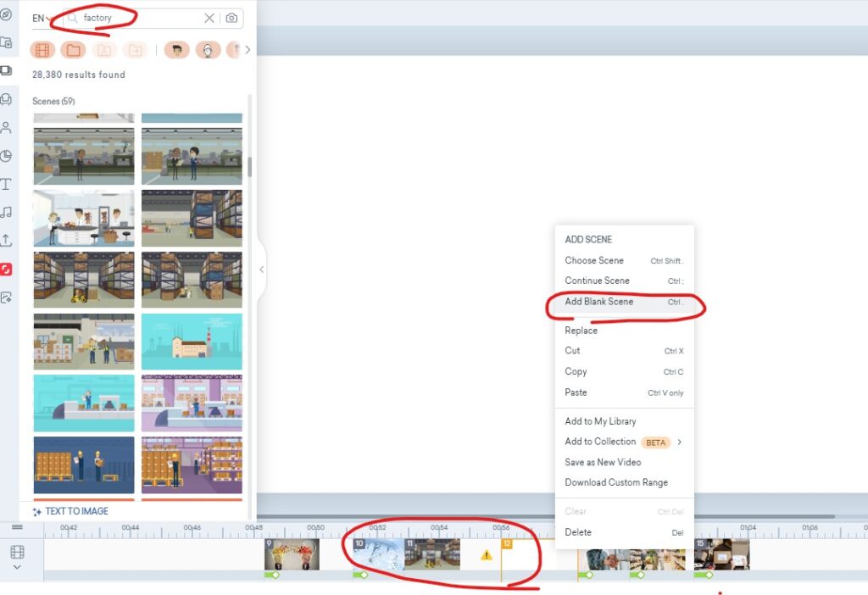Screen dimensions: 868x595
Task: Select scene 9 thumbnail in timeline
Action: tap(292, 554)
